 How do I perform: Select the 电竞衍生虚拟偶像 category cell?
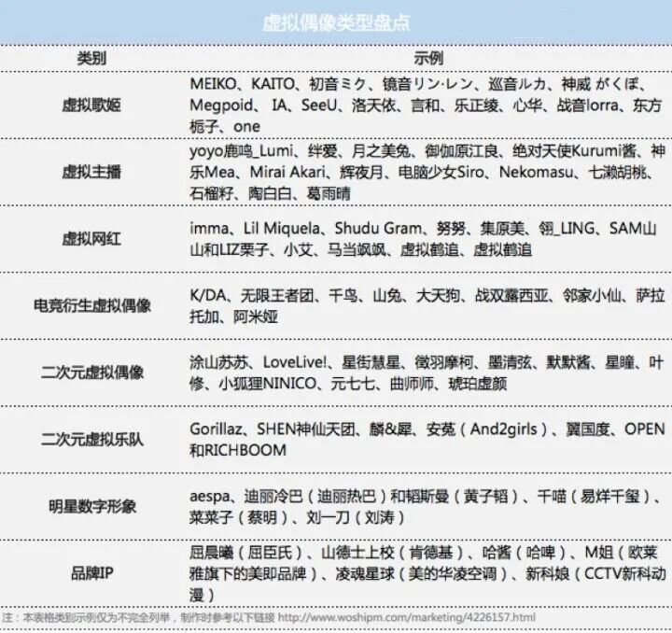92,305
